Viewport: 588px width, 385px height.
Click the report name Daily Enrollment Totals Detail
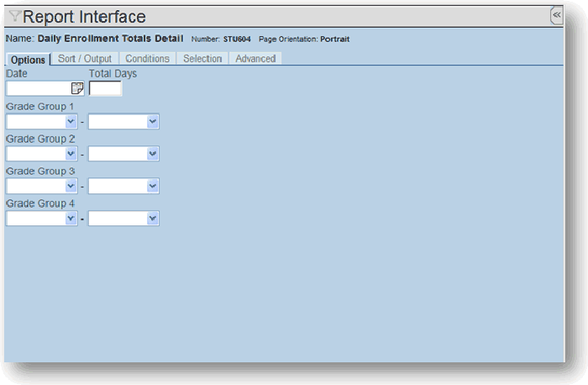pyautogui.click(x=110, y=39)
